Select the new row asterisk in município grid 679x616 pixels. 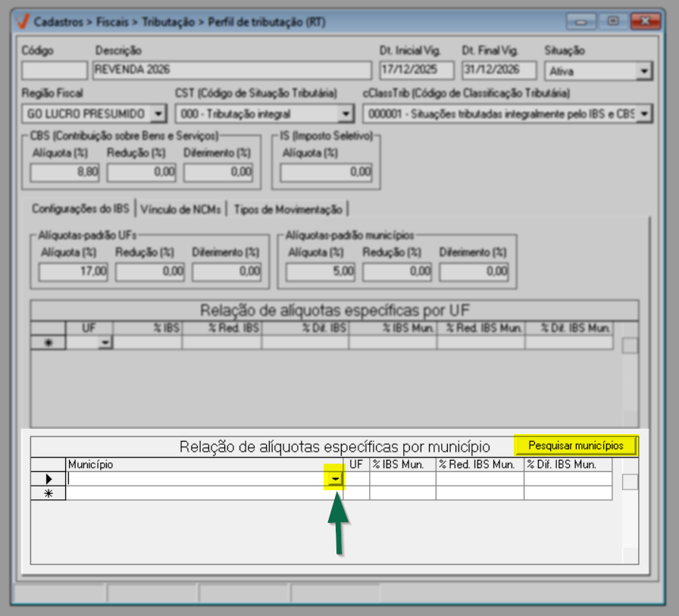pos(48,493)
